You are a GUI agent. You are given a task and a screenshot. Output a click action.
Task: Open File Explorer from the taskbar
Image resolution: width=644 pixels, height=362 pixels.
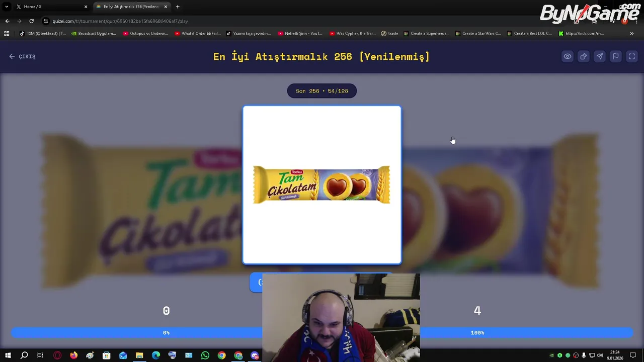click(x=139, y=355)
